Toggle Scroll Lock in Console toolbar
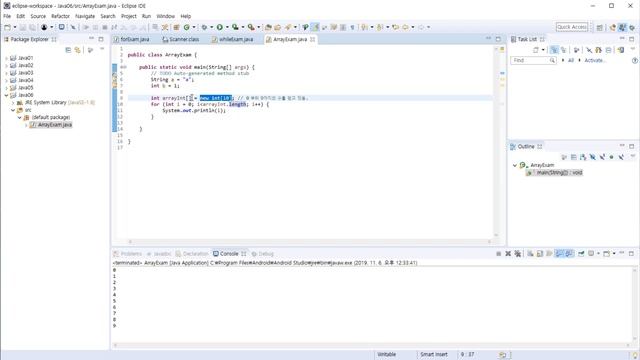 coord(540,254)
